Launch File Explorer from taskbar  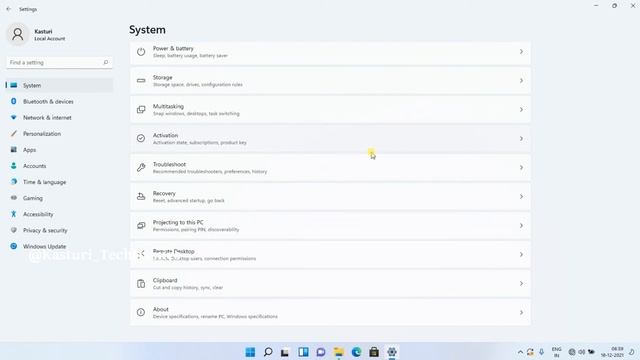pos(338,352)
